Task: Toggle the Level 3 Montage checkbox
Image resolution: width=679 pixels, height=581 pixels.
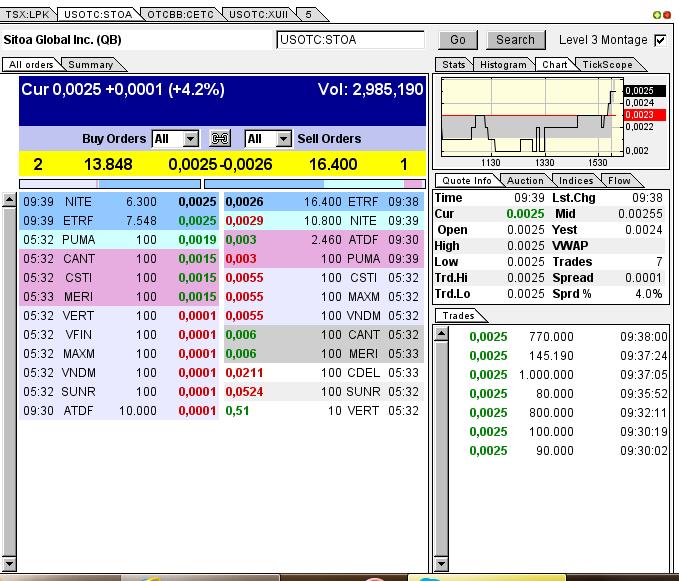Action: [x=659, y=40]
